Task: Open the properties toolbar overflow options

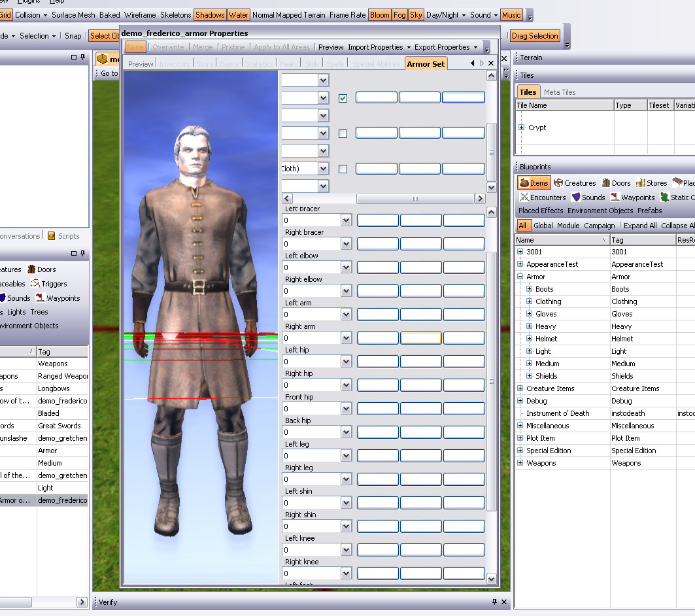Action: 486,48
